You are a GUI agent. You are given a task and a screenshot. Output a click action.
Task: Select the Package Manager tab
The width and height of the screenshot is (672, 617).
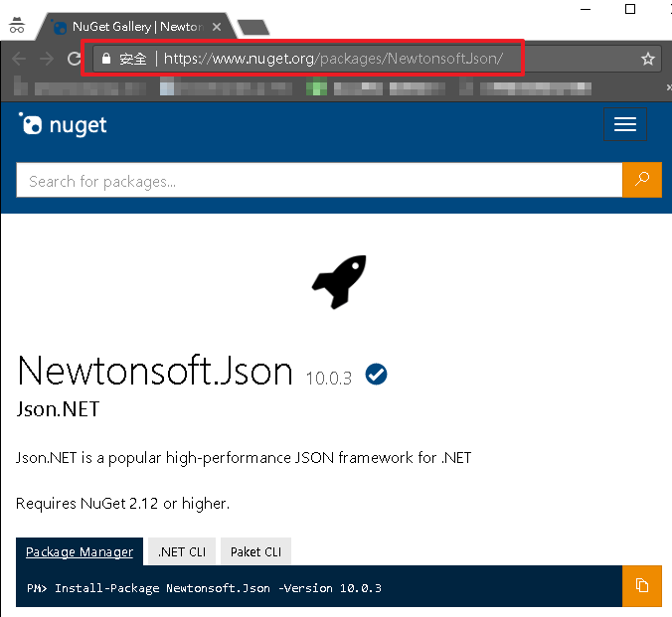click(80, 551)
